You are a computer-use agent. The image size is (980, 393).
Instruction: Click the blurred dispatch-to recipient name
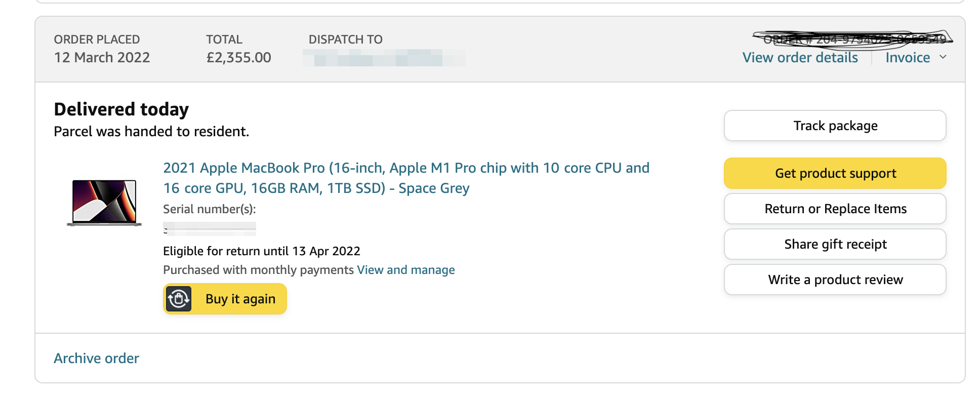pos(384,58)
